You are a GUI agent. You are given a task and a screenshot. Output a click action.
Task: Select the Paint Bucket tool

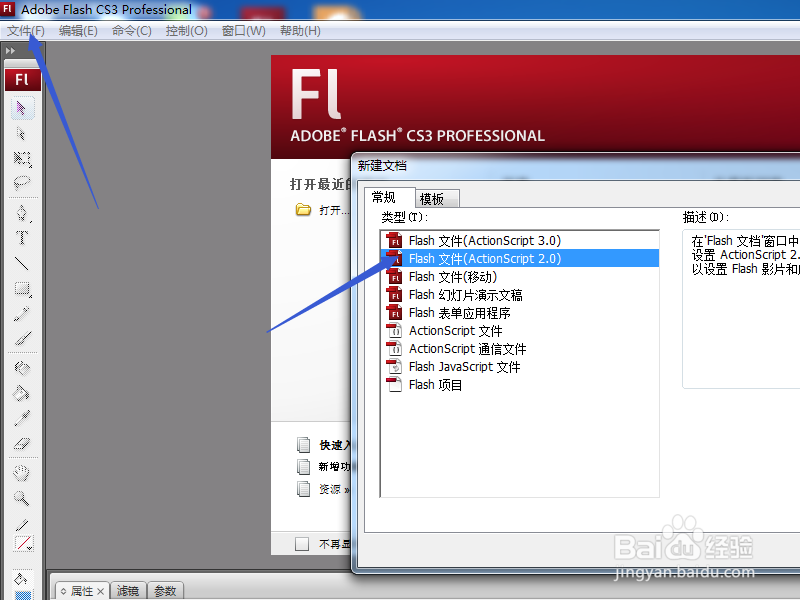click(22, 390)
